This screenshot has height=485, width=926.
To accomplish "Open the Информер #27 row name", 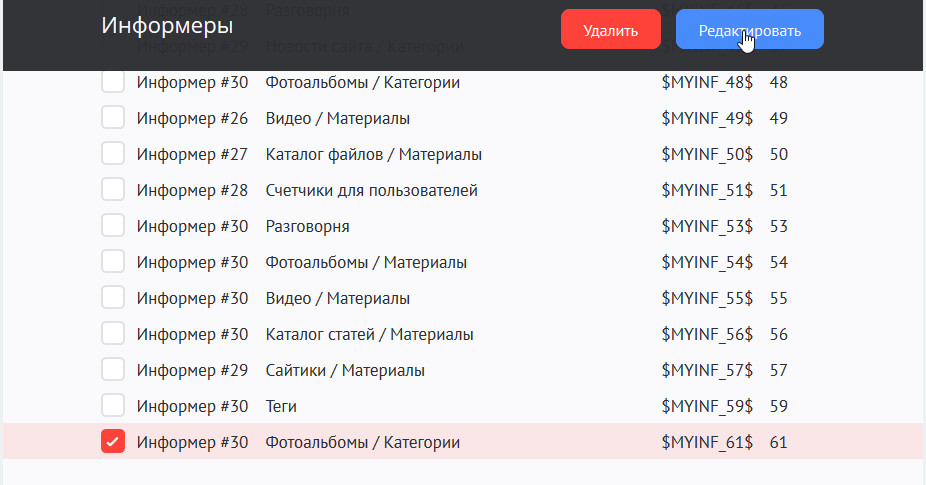I will click(192, 154).
